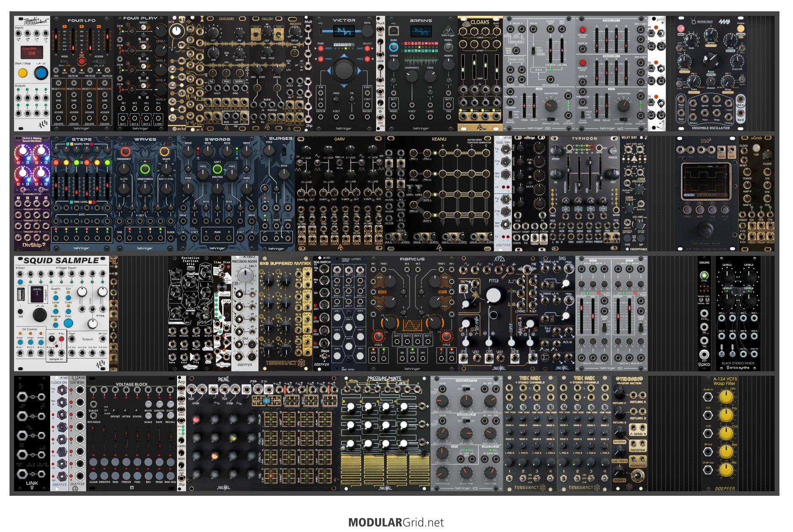
Task: Select the René module title
Action: pyautogui.click(x=224, y=379)
